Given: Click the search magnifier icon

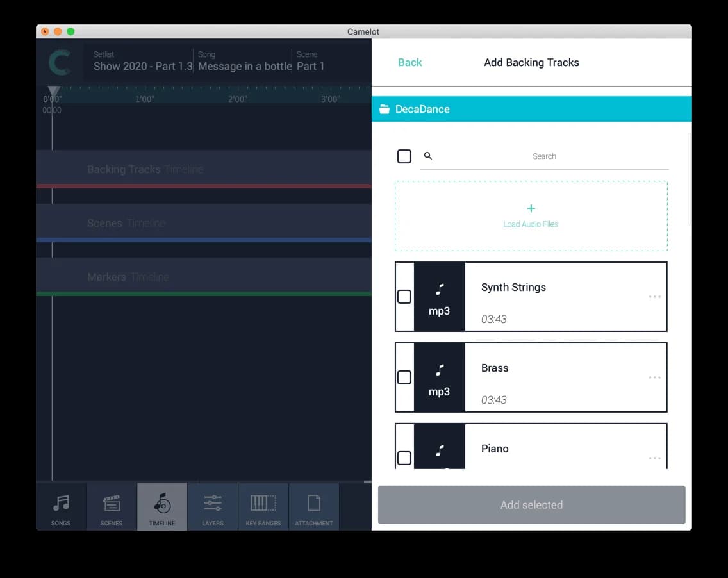Looking at the screenshot, I should [x=427, y=156].
